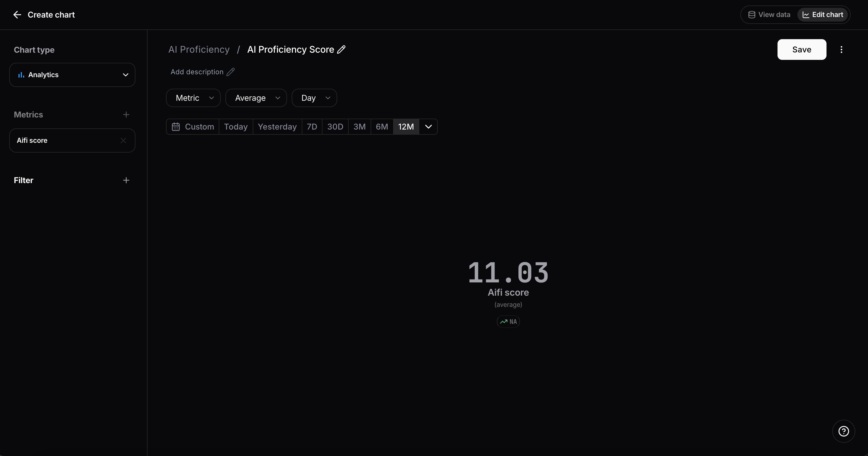Click the Create chart header title
Screen dimensions: 868x456
(51, 15)
